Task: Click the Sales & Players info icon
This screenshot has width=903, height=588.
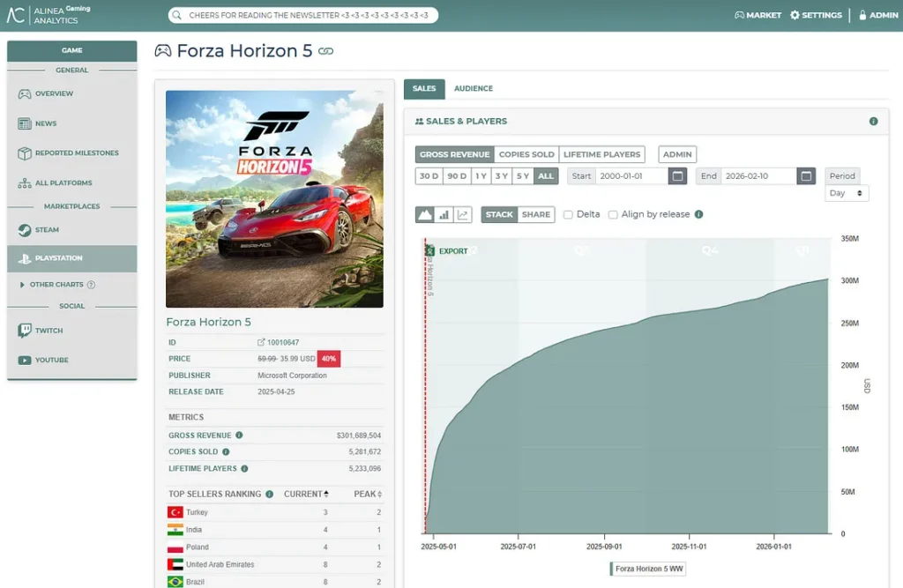Action: tap(873, 122)
